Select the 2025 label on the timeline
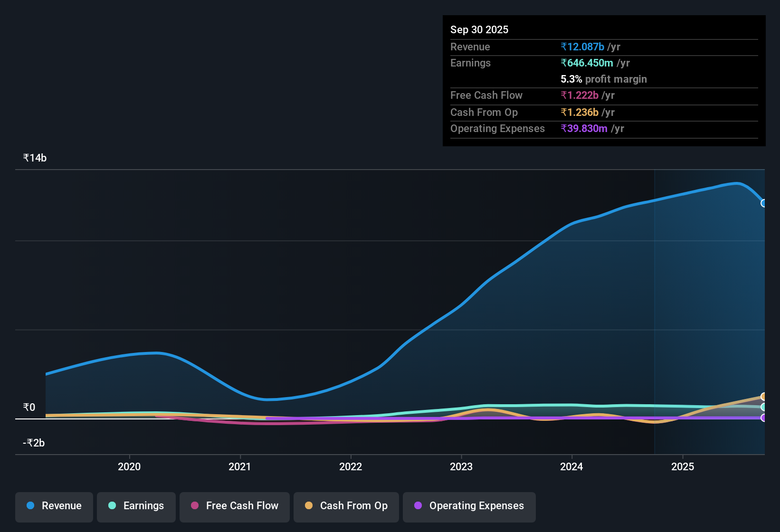 tap(683, 467)
